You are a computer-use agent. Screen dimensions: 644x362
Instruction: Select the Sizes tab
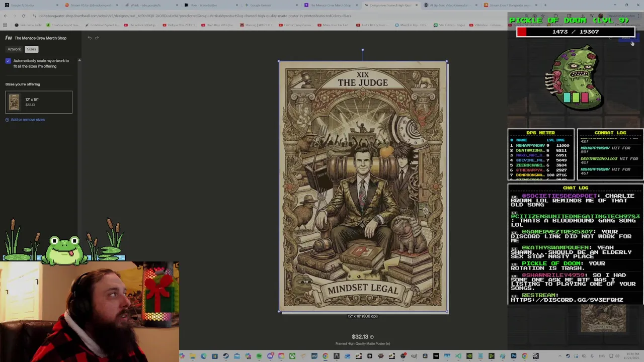[x=31, y=49]
